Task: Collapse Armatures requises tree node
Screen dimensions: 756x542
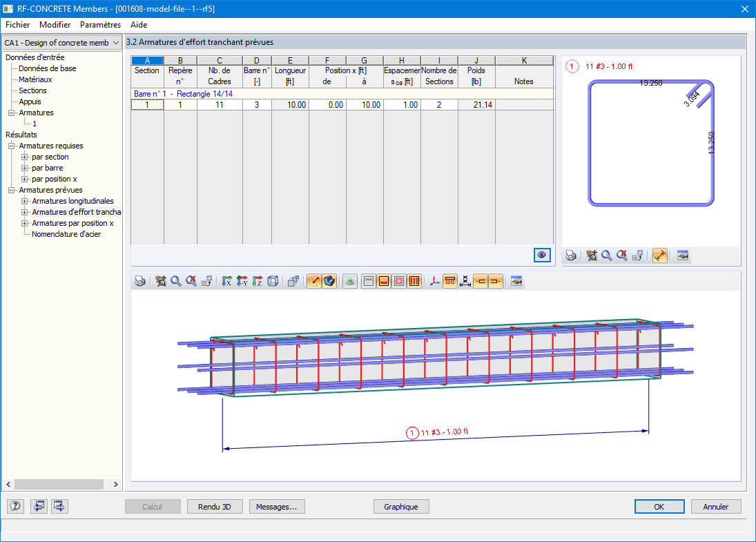Action: click(11, 146)
